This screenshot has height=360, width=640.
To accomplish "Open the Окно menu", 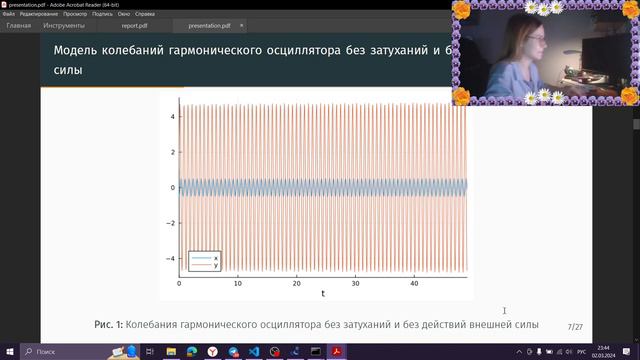I will pyautogui.click(x=124, y=14).
